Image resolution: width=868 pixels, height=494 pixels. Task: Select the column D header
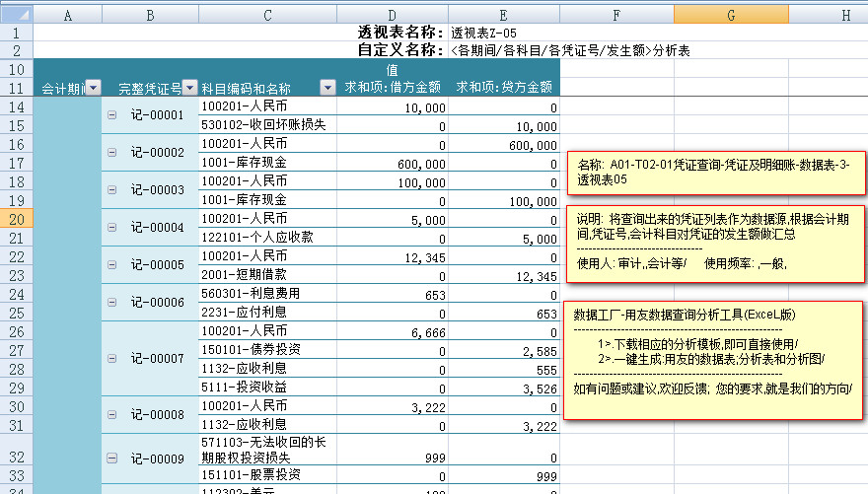coord(393,15)
